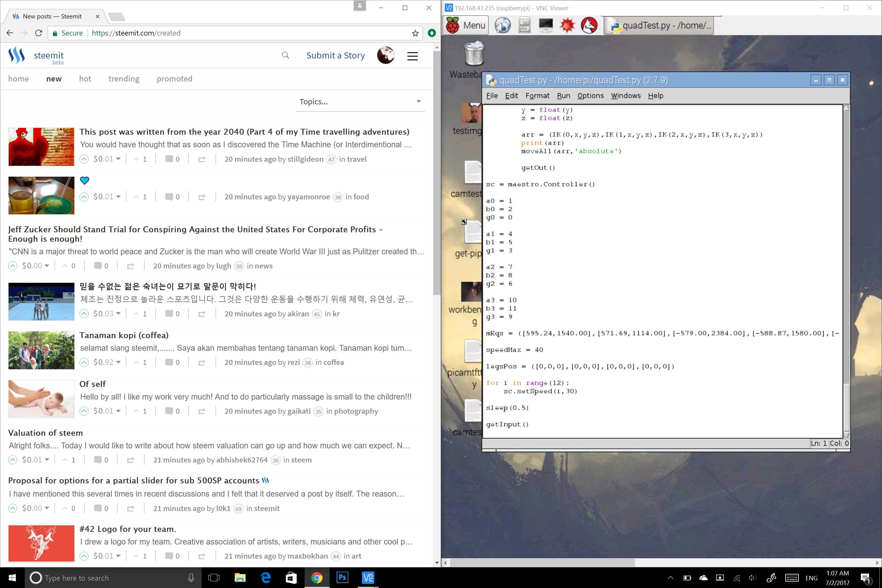Click the Mathematica red spiky icon
Viewport: 882px width, 588px height.
[567, 25]
